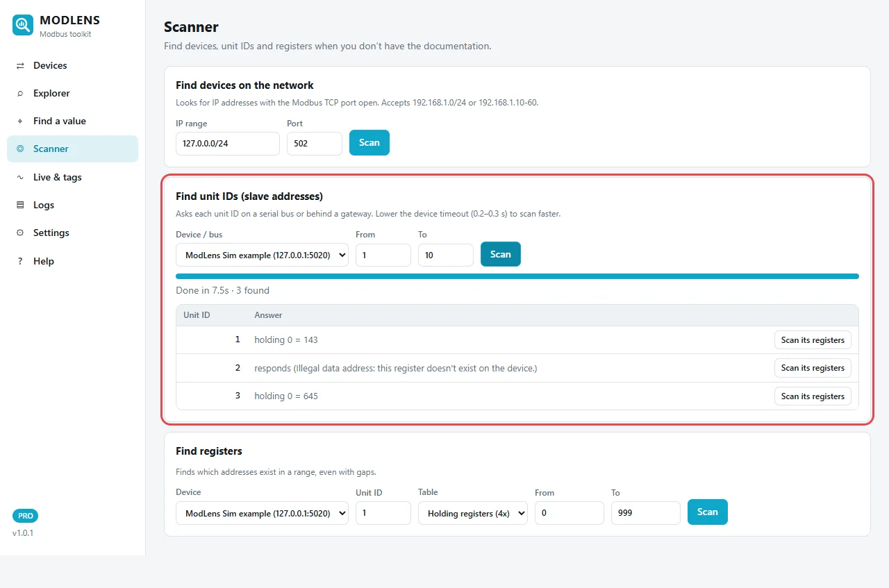Click the unit ID To field
The image size is (889, 588).
click(446, 255)
